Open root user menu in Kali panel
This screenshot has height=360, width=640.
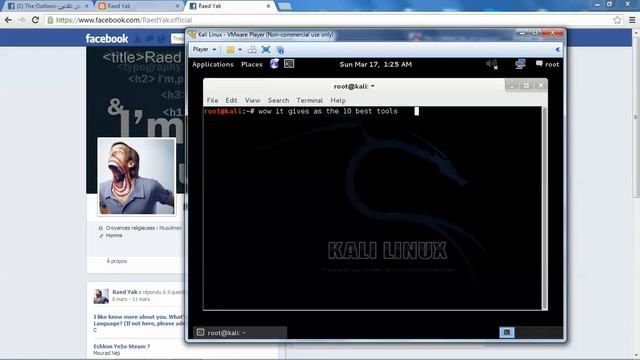547,64
